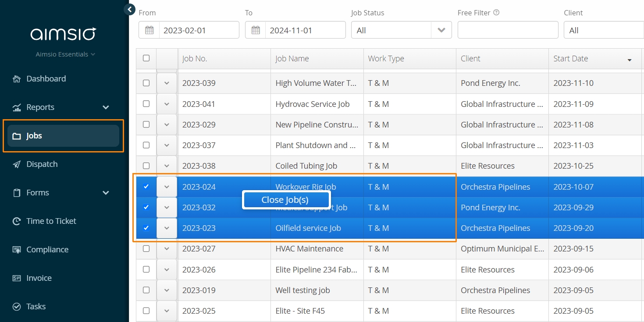644x322 pixels.
Task: Open the Time to Ticket section
Action: click(51, 221)
